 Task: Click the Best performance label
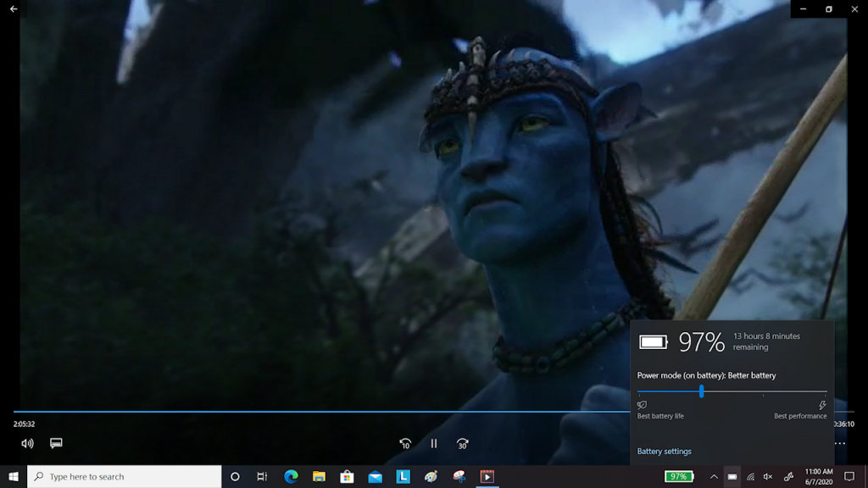click(x=800, y=416)
